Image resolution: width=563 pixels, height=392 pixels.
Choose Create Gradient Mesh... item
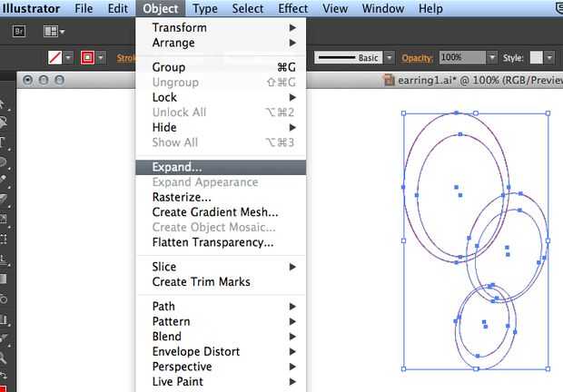click(x=221, y=212)
